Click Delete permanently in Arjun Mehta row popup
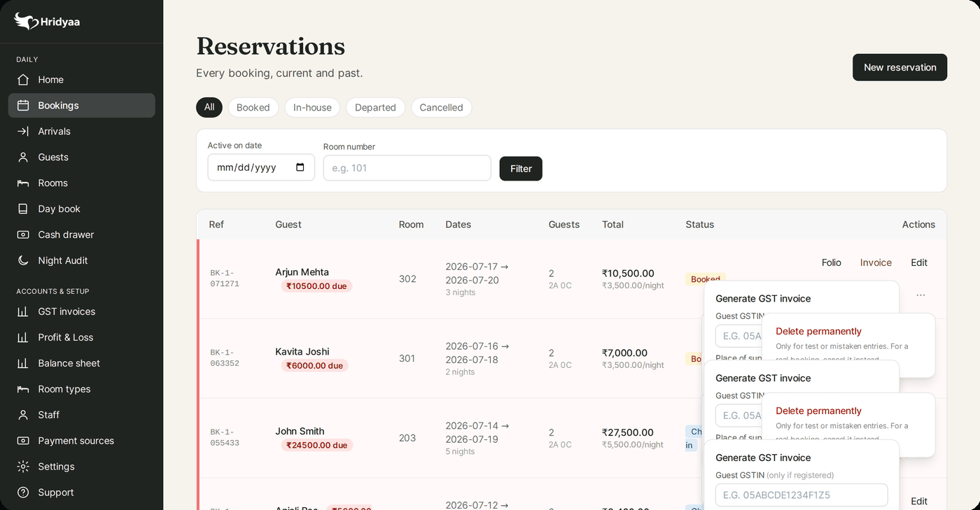980x510 pixels. tap(818, 332)
